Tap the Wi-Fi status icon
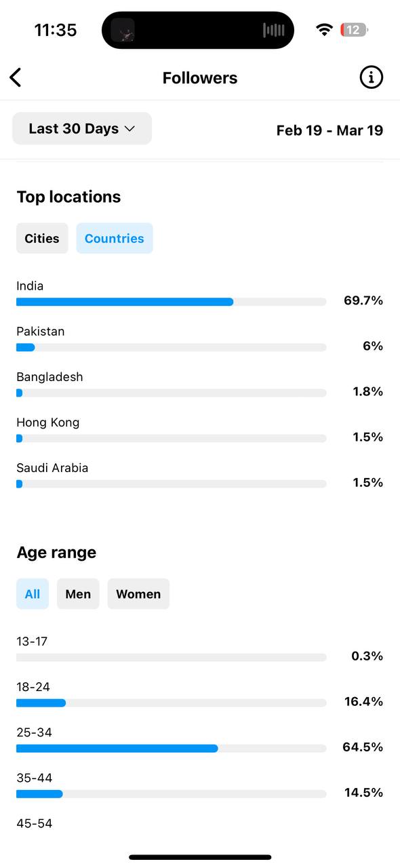Screen dimensions: 400x868 tap(325, 30)
